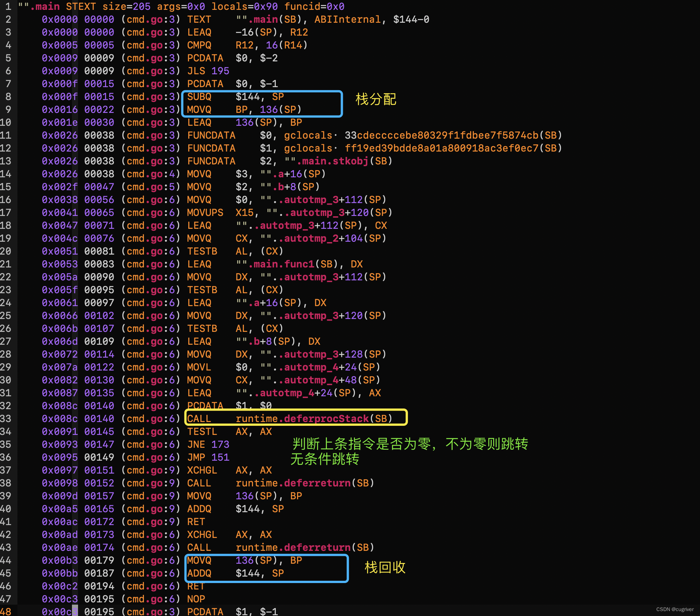Click the ADDQ $144, SP on line 45
The height and width of the screenshot is (616, 700).
point(235,573)
